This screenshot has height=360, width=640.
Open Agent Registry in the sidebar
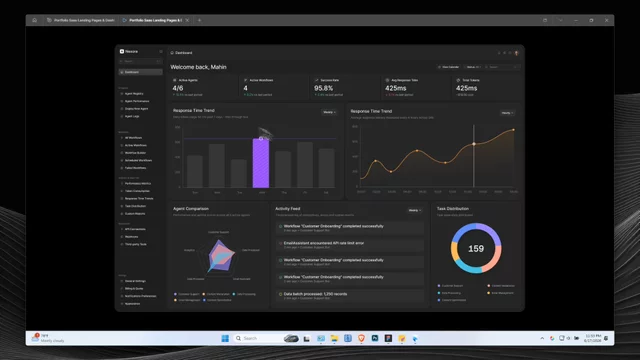click(134, 94)
